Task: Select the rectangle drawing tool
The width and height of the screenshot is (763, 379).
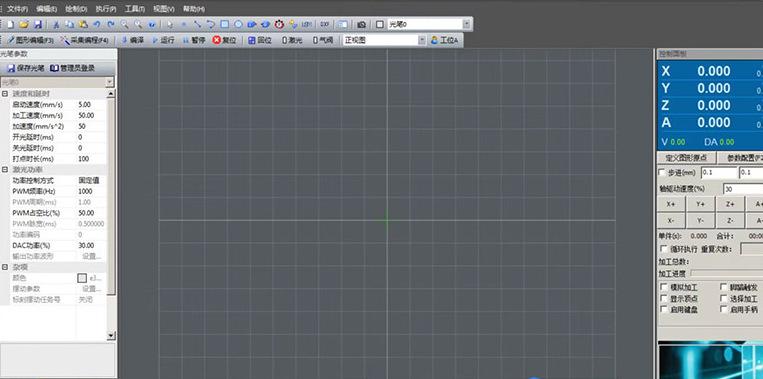Action: pos(224,24)
